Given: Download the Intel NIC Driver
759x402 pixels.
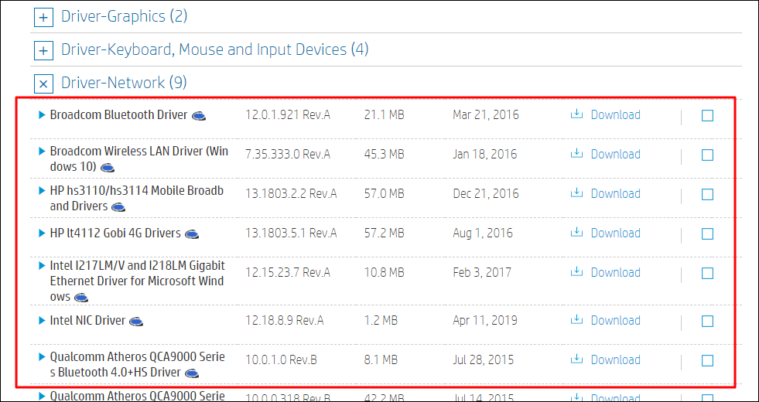Looking at the screenshot, I should point(615,320).
